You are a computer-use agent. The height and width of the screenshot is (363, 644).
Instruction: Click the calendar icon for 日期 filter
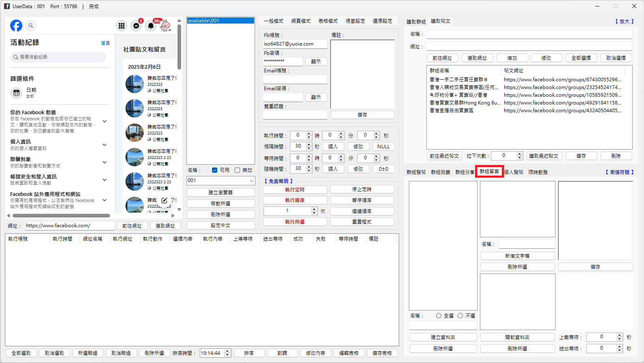16,93
